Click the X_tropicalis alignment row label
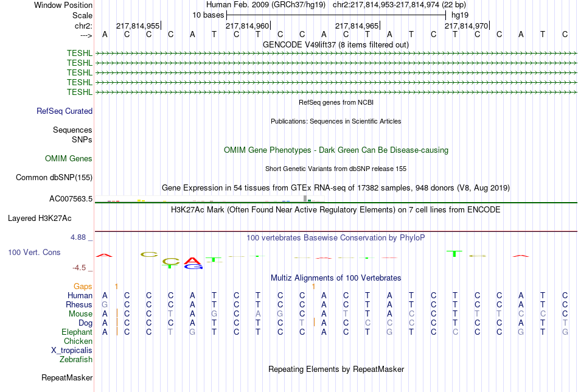Screen dimensions: 578x392 (x=72, y=351)
